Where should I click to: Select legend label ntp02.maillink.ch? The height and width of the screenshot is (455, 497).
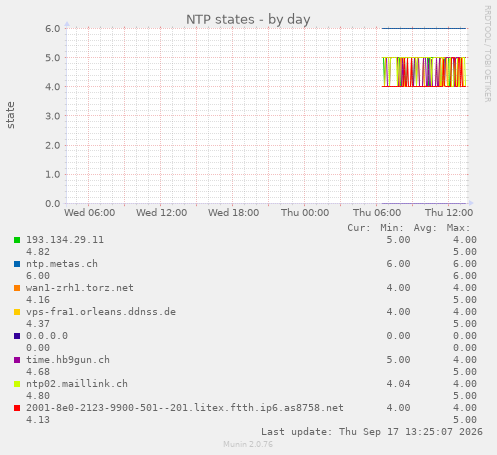pos(77,384)
